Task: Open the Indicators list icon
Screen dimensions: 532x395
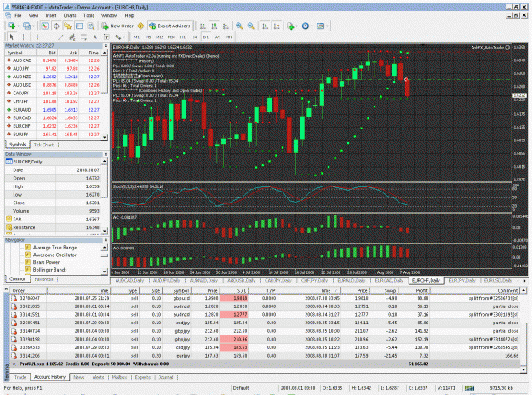Action: pos(290,26)
